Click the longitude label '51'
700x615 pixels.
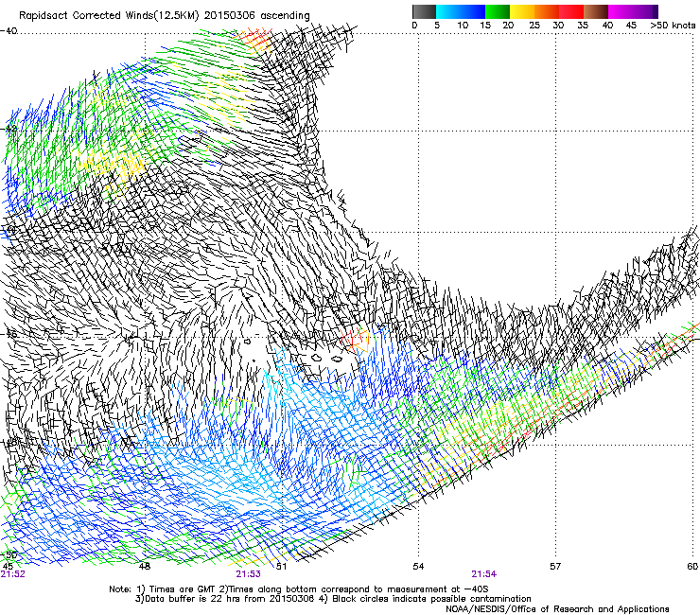(281, 567)
